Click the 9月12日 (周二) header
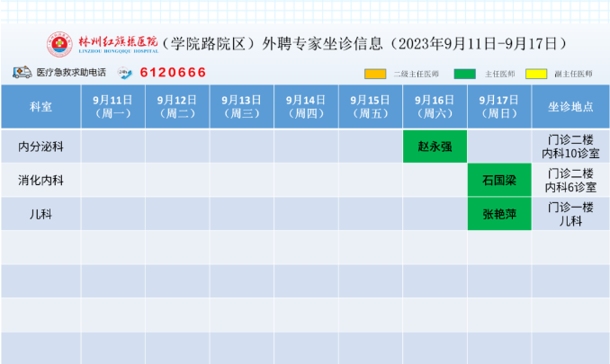Viewport: 610px width, 364px height. [x=177, y=106]
